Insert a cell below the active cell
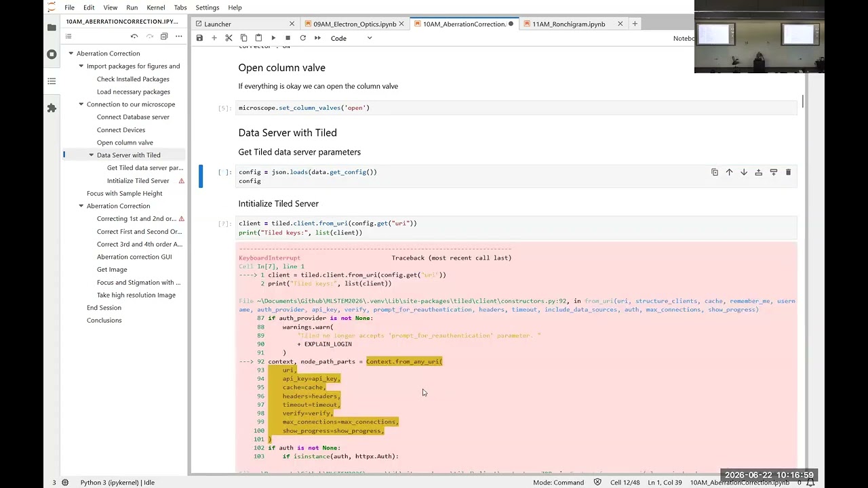The image size is (868, 488). pos(774,172)
